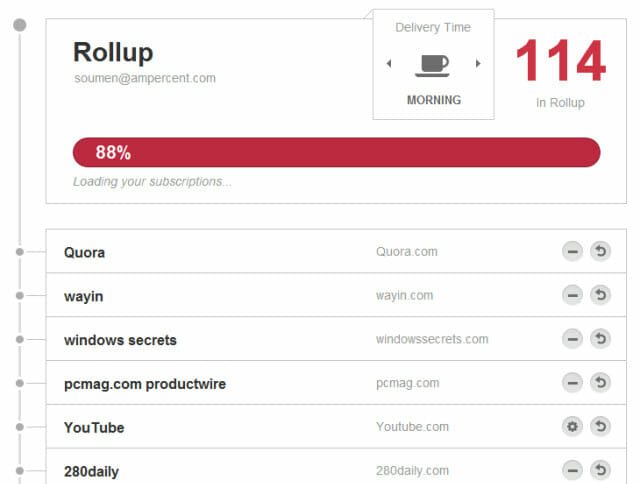The width and height of the screenshot is (640, 484).
Task: Open the wayin.com domain link
Action: click(x=404, y=295)
